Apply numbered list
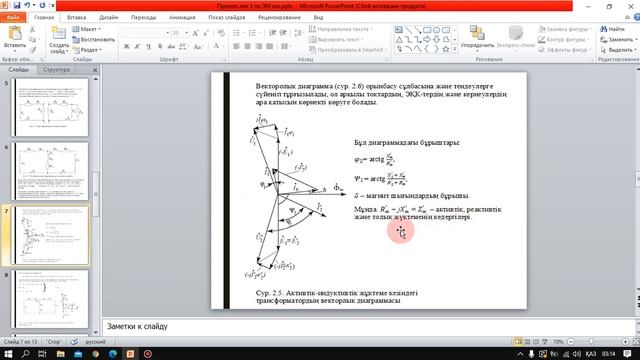The image size is (640, 360). [253, 33]
